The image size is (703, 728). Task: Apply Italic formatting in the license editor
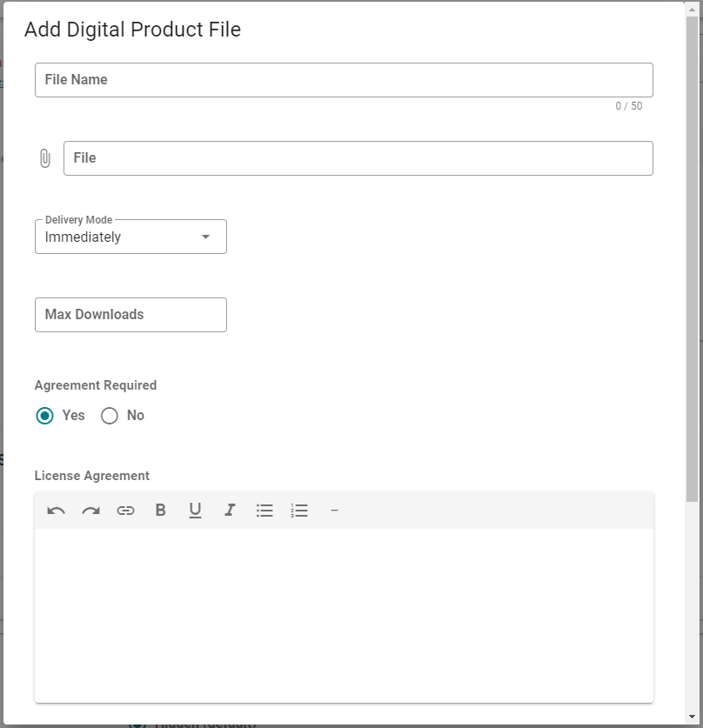pos(230,511)
